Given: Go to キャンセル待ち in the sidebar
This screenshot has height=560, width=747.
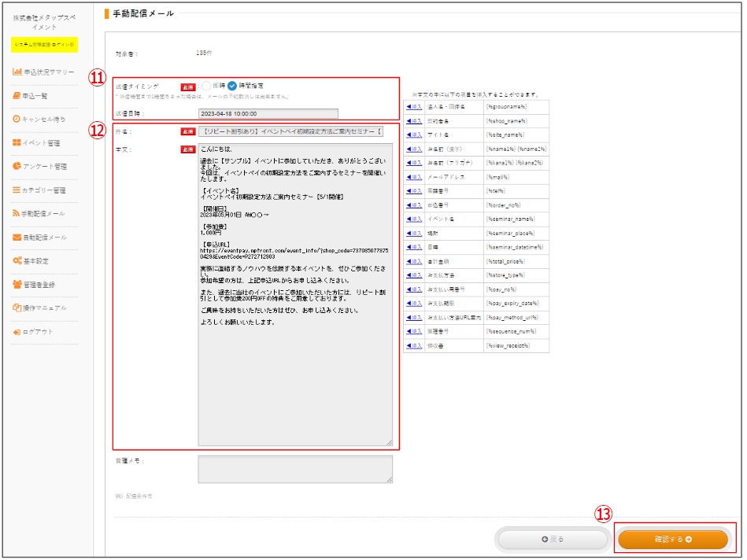Looking at the screenshot, I should (x=45, y=119).
